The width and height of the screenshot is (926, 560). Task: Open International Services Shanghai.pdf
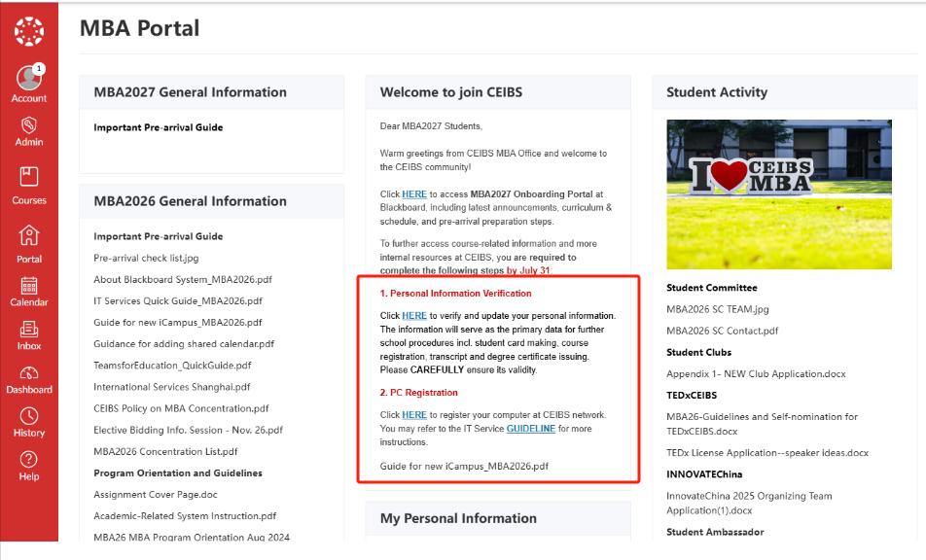click(x=172, y=387)
